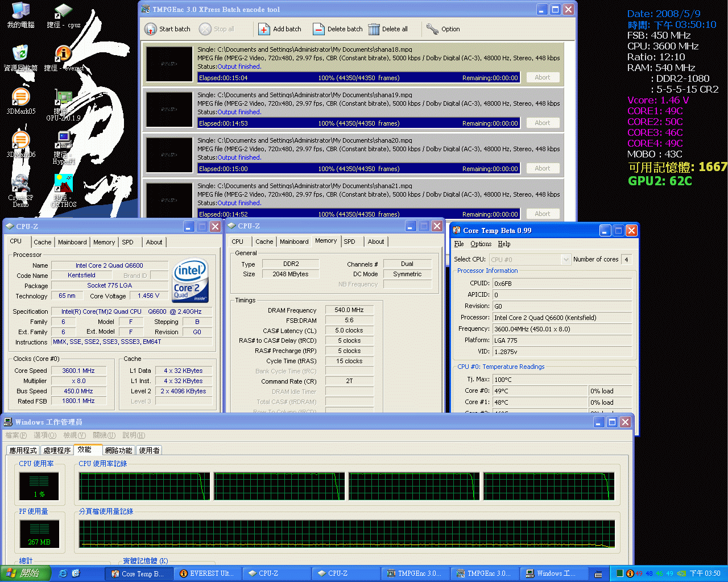728x582 pixels.
Task: Switch to Memory tab in left CPU-Z
Action: coord(104,242)
